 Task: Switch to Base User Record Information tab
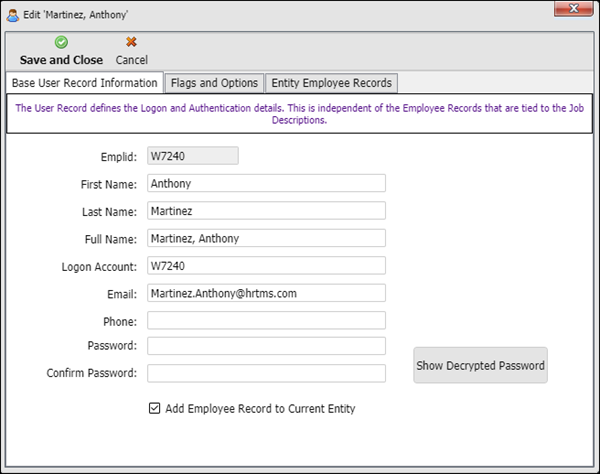(85, 83)
